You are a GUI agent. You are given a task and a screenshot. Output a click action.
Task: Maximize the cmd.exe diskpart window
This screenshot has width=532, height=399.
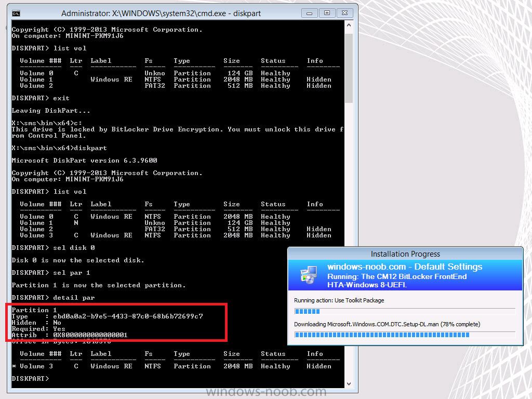pos(327,13)
